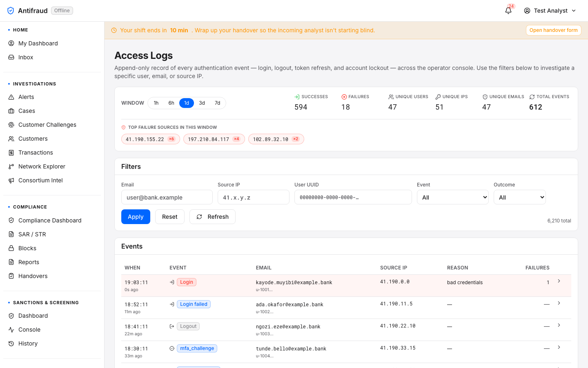This screenshot has width=588, height=368.
Task: Click the tunde.bello@example.bank email
Action: pos(291,349)
